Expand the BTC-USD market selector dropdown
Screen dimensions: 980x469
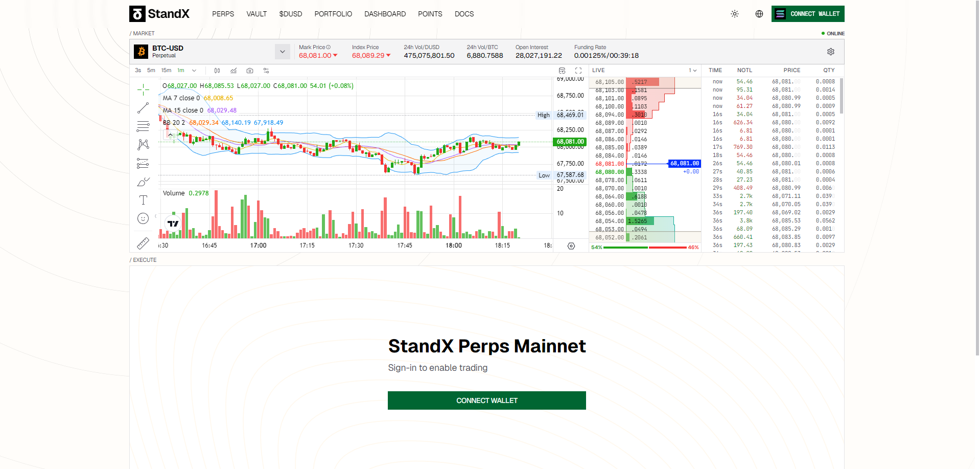click(x=282, y=51)
